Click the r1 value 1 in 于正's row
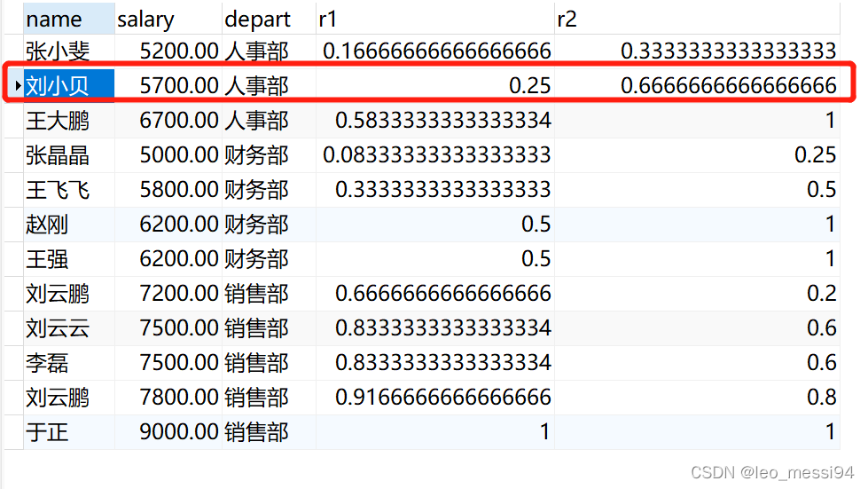Image resolution: width=868 pixels, height=489 pixels. 435,432
